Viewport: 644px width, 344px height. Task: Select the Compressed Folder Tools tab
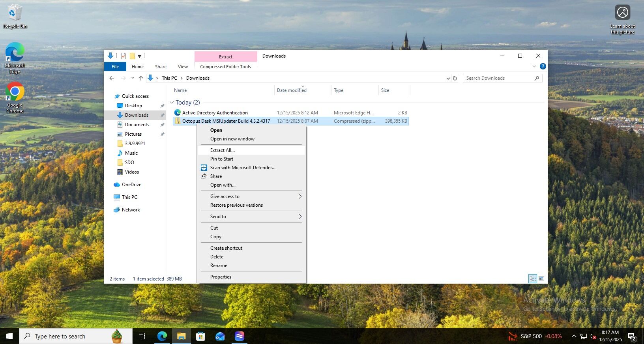point(225,67)
